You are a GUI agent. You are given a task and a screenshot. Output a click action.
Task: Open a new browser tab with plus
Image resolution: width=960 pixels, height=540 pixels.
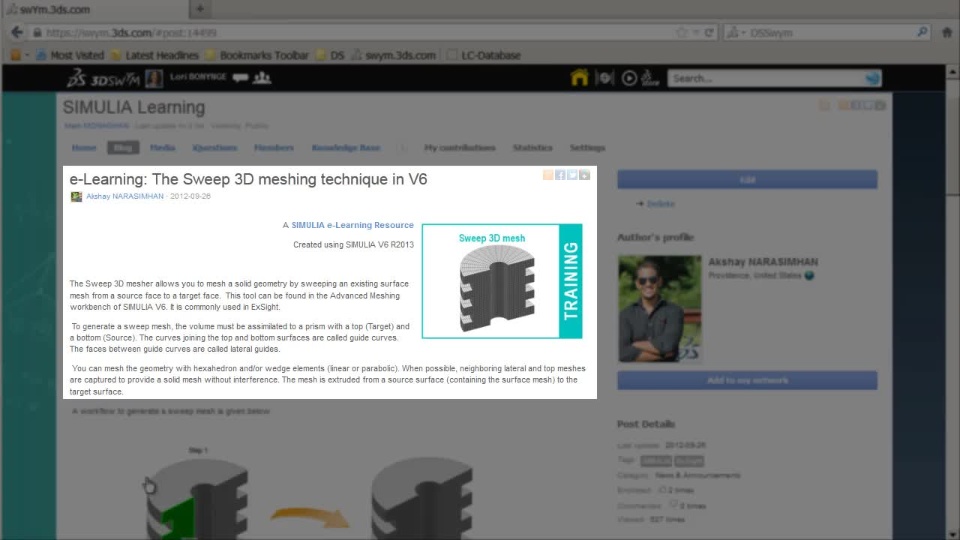[x=200, y=9]
